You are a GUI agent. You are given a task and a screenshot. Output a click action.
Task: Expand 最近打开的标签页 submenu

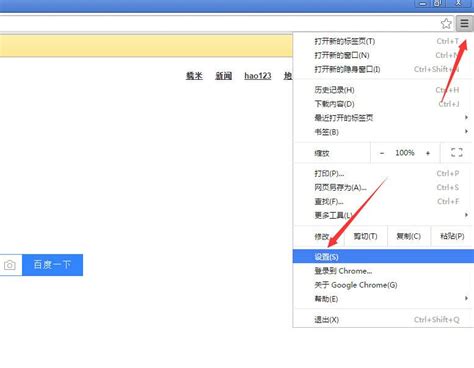click(x=383, y=118)
